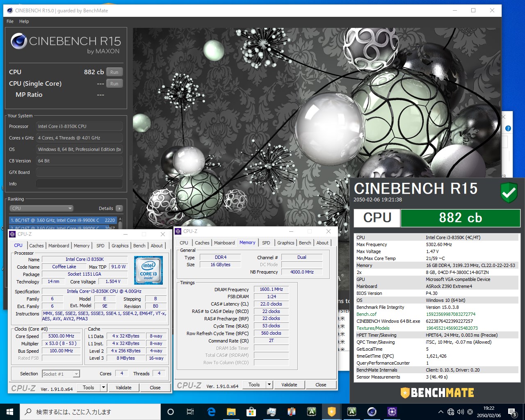Open Task View from the taskbar
The image size is (525, 420).
pos(190,412)
